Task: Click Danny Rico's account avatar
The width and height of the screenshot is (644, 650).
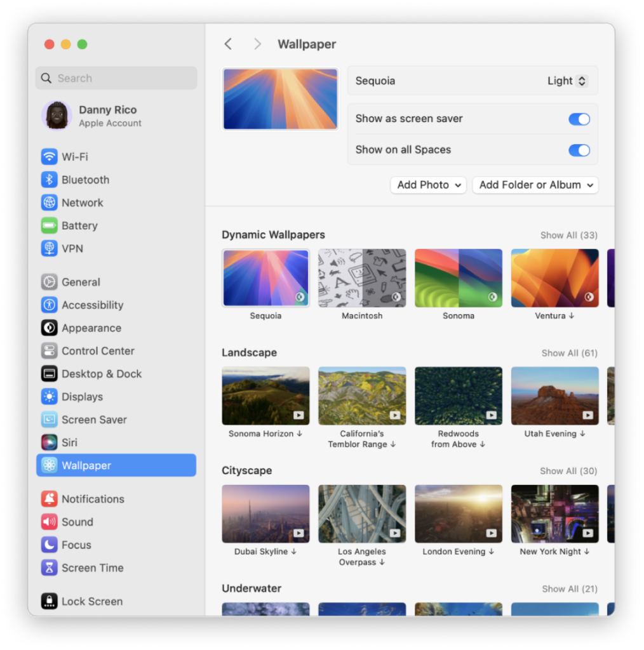Action: [57, 116]
